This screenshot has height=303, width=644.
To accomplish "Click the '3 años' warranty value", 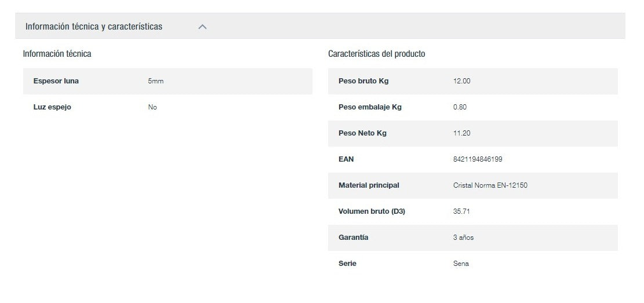I will coord(463,238).
